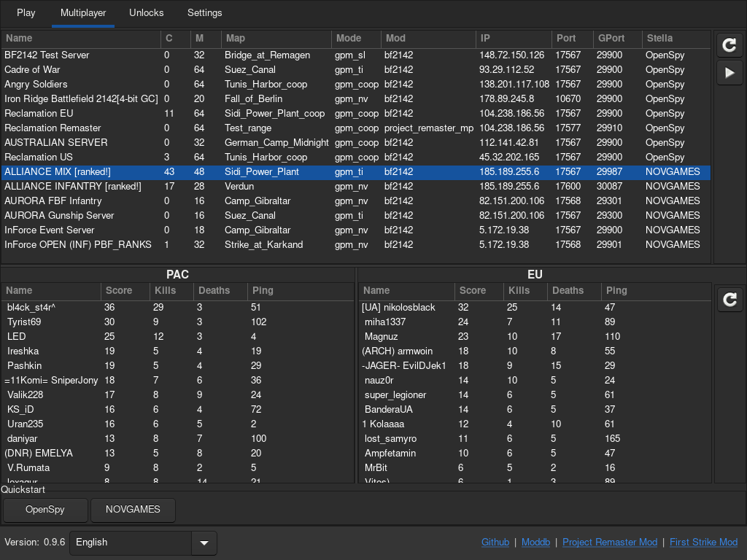Viewport: 747px width, 560px height.
Task: Select Iron Ridge Battlefield 2142 server
Action: pyautogui.click(x=356, y=99)
